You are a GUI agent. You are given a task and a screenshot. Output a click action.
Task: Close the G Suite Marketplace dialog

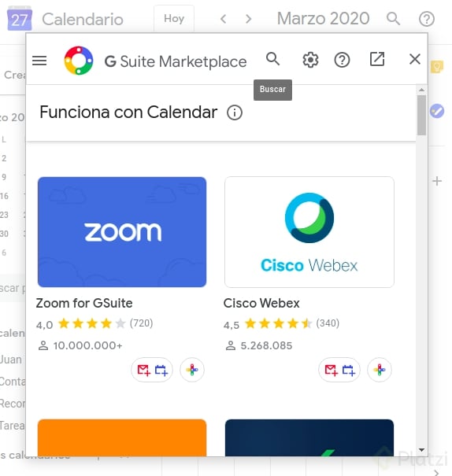[x=415, y=59]
